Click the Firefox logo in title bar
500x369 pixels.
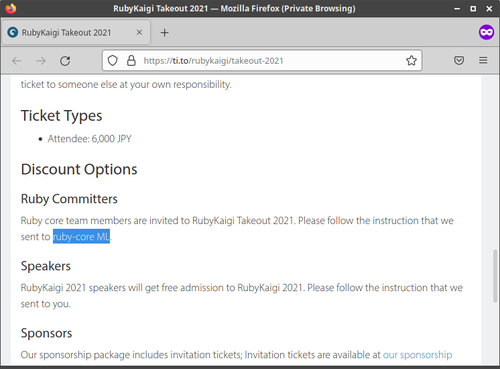click(11, 8)
